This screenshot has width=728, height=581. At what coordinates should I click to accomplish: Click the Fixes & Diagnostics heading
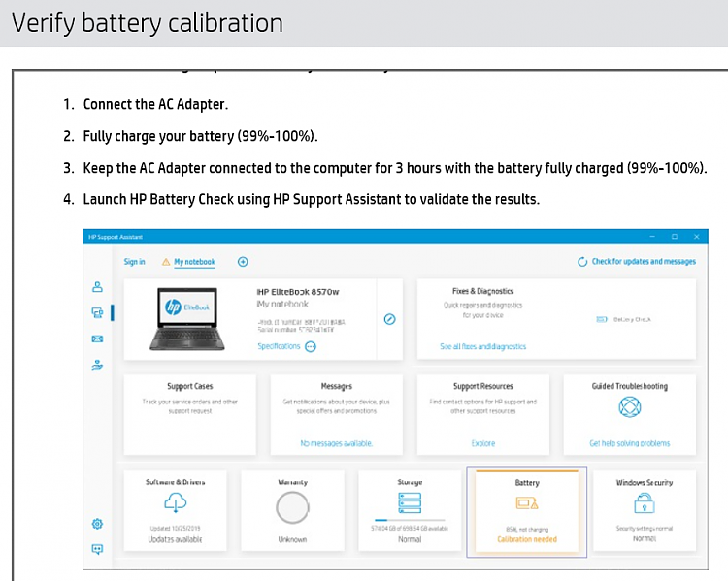click(x=482, y=291)
